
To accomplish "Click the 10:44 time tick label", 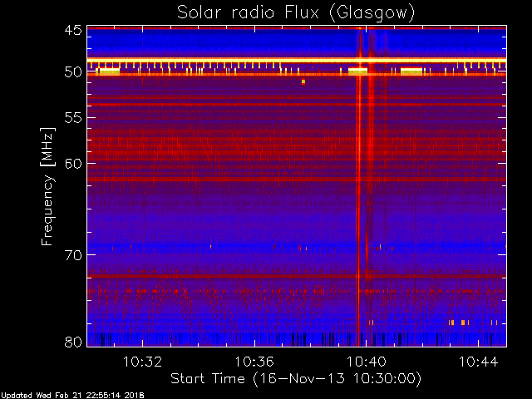I will (x=479, y=362).
